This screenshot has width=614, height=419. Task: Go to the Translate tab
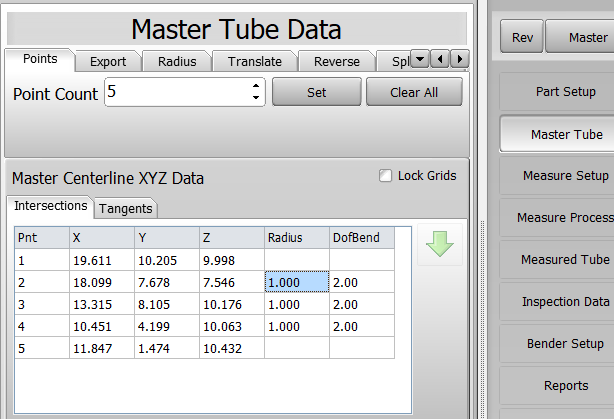pos(254,61)
